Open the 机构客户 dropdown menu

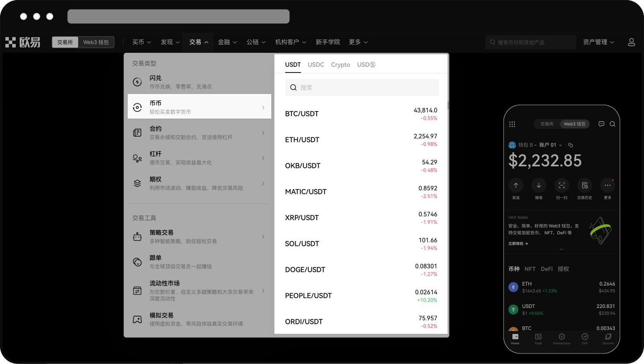[290, 42]
